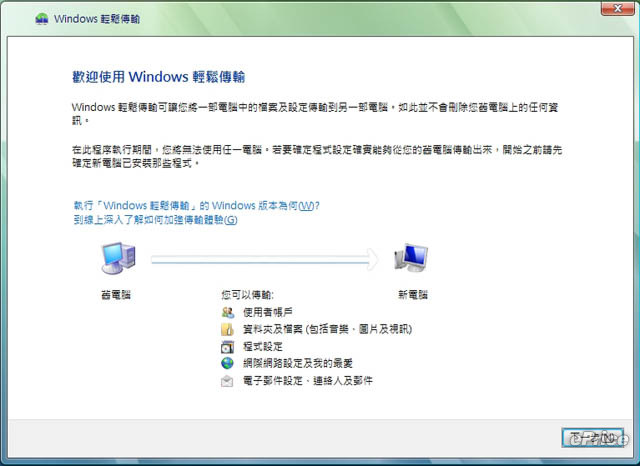Image resolution: width=640 pixels, height=466 pixels.
Task: Click the 電子郵件設定、連絡人及郵件 text
Action: pyautogui.click(x=308, y=381)
